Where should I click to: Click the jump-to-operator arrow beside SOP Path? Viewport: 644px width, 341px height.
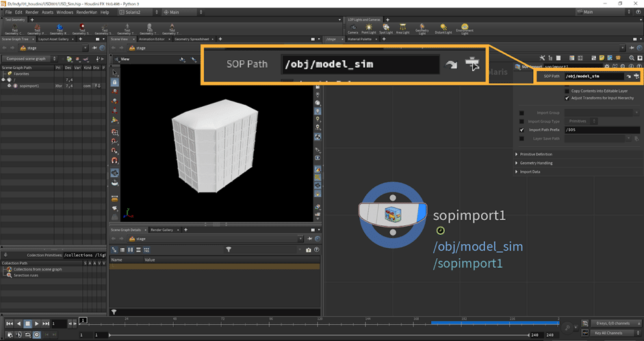coord(628,76)
